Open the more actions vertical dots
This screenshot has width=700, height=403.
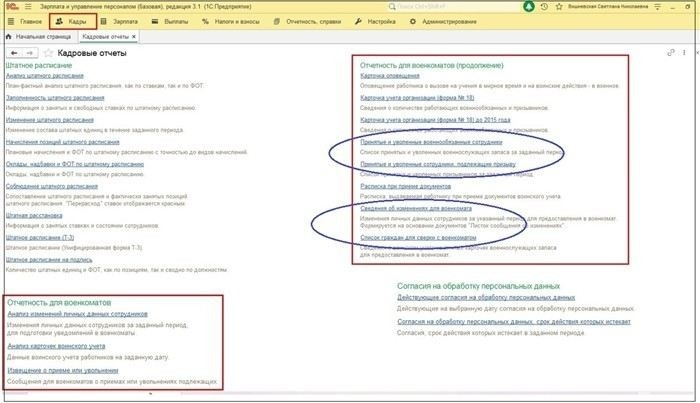tap(684, 53)
